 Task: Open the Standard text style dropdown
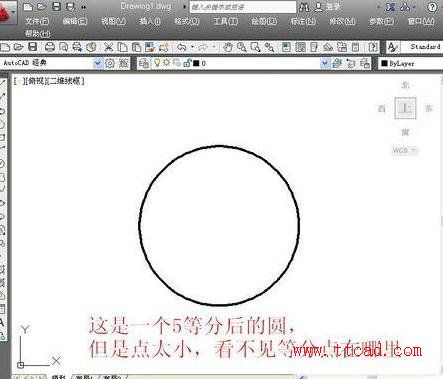[422, 47]
